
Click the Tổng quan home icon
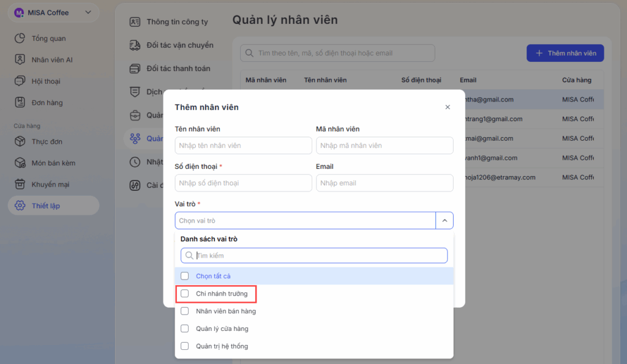click(20, 39)
